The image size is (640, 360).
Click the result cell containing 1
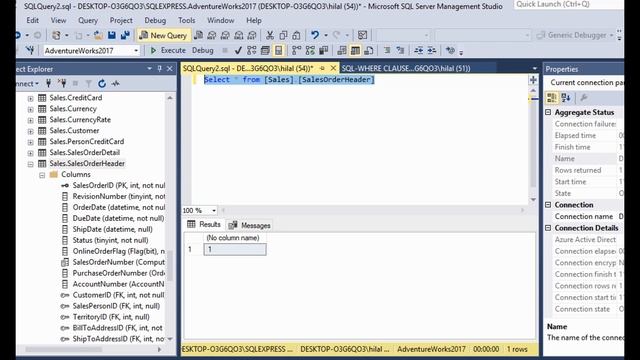235,249
